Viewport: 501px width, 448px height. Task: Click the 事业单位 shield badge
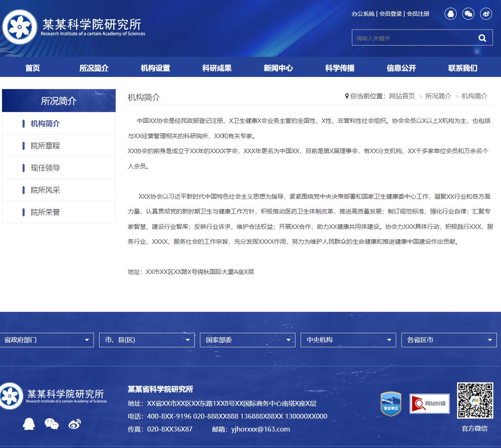click(x=391, y=403)
